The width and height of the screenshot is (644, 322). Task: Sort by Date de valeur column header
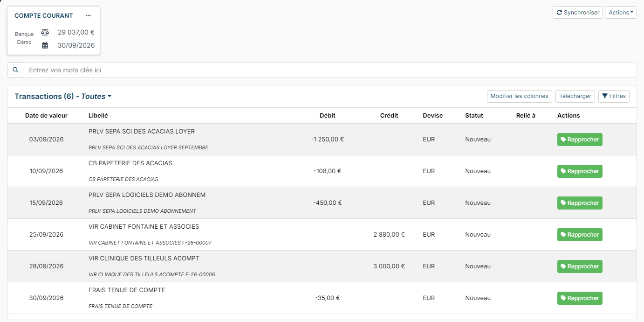[46, 116]
